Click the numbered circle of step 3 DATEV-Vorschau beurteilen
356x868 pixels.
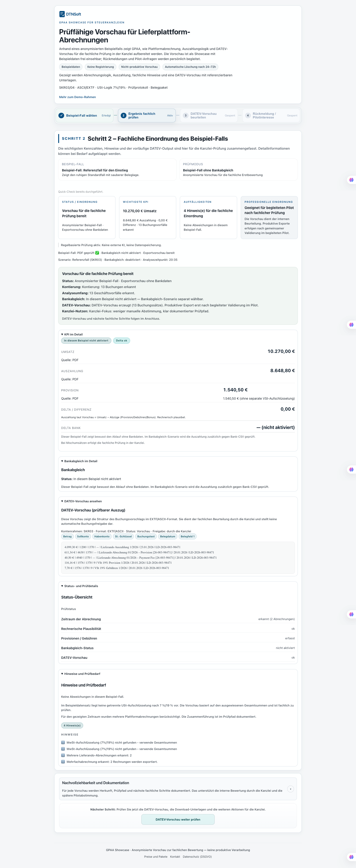point(186,115)
